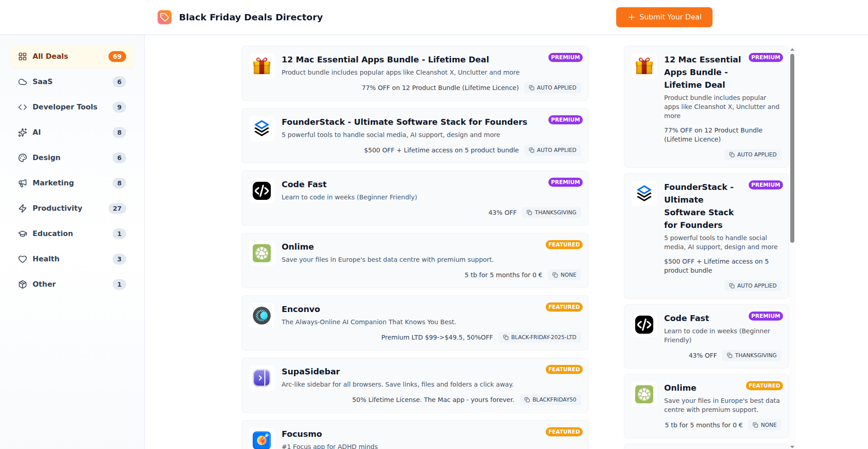This screenshot has height=449, width=868.
Task: Click the copy icon beside BLACKFRIDAY50
Action: 527,400
